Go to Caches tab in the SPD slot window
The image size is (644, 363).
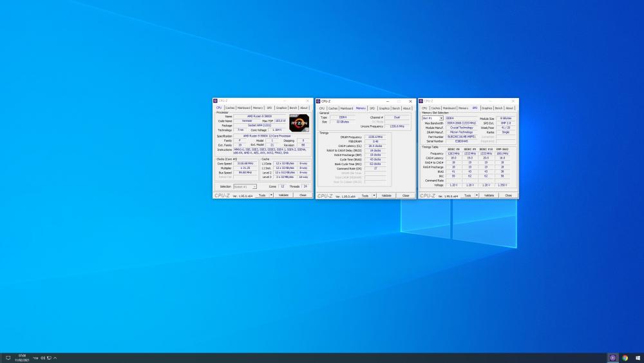tap(436, 108)
